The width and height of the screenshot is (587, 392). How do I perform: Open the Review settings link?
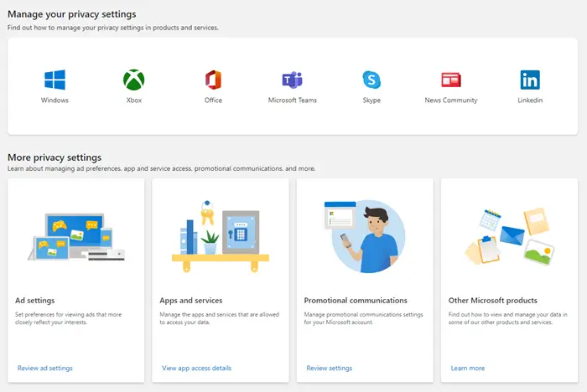330,368
